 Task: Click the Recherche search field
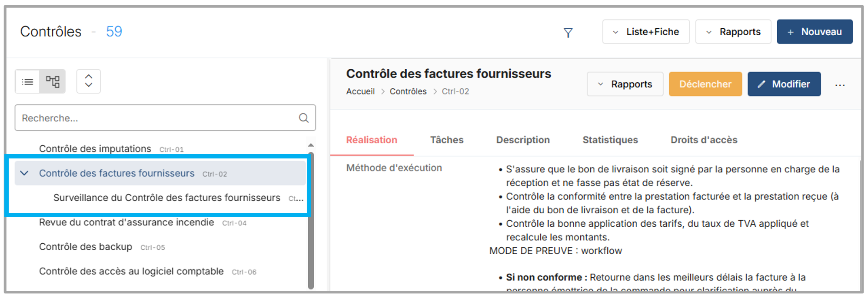(x=156, y=118)
